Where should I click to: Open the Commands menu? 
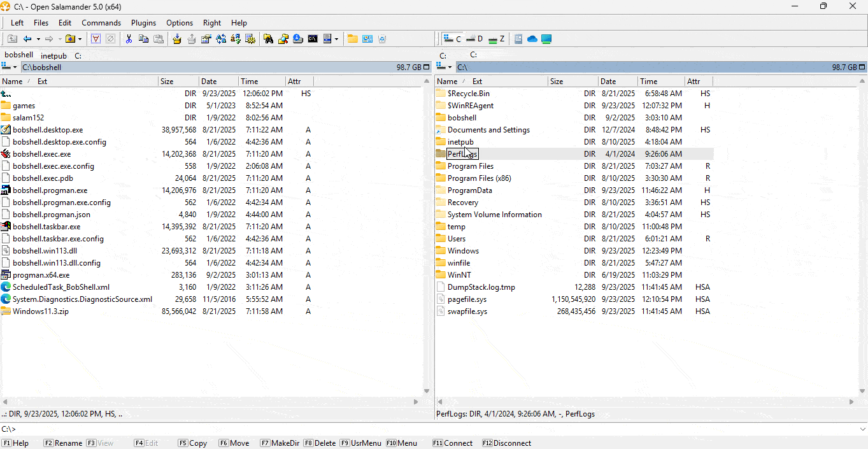pyautogui.click(x=101, y=23)
